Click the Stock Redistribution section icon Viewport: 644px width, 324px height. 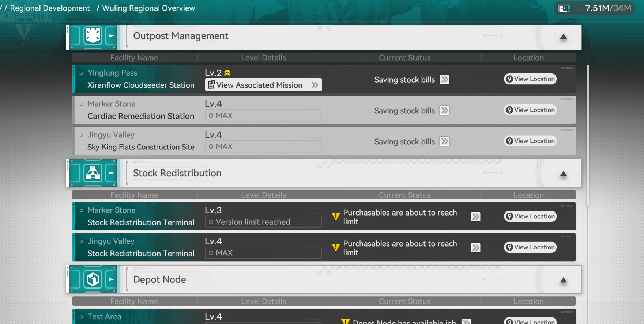[93, 173]
